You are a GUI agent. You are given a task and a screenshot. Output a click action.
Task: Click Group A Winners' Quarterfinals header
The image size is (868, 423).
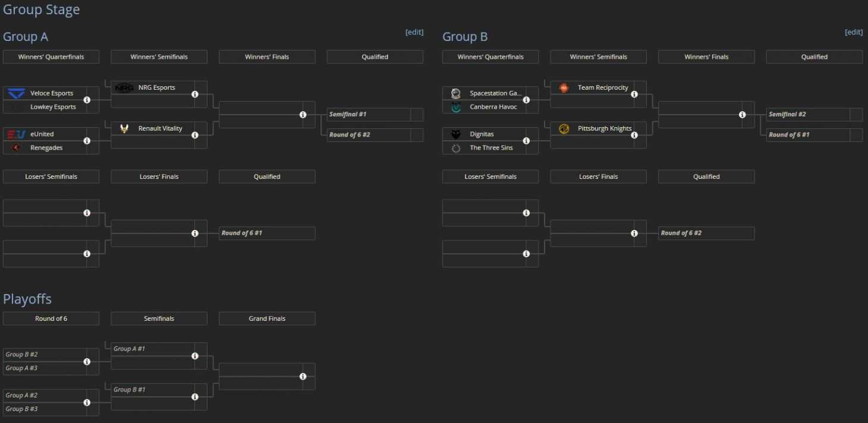[51, 57]
